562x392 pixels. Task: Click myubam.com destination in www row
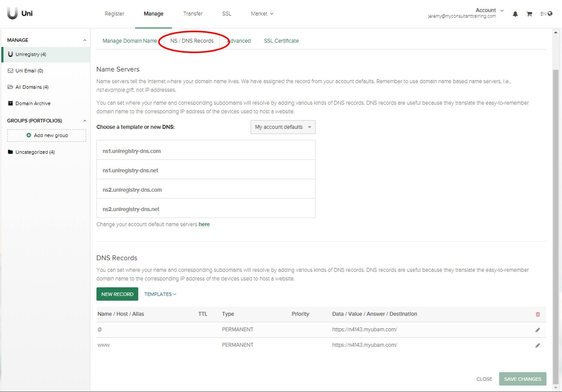pos(365,345)
